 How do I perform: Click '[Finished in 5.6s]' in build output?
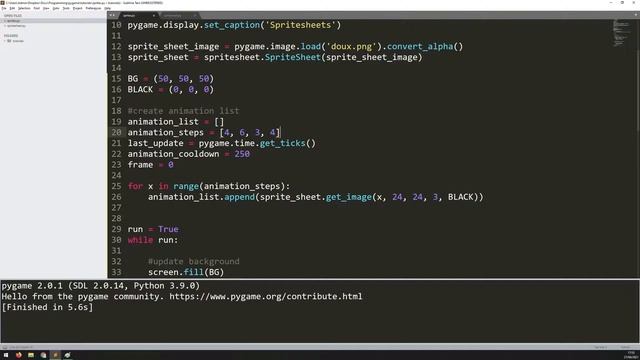(47, 307)
